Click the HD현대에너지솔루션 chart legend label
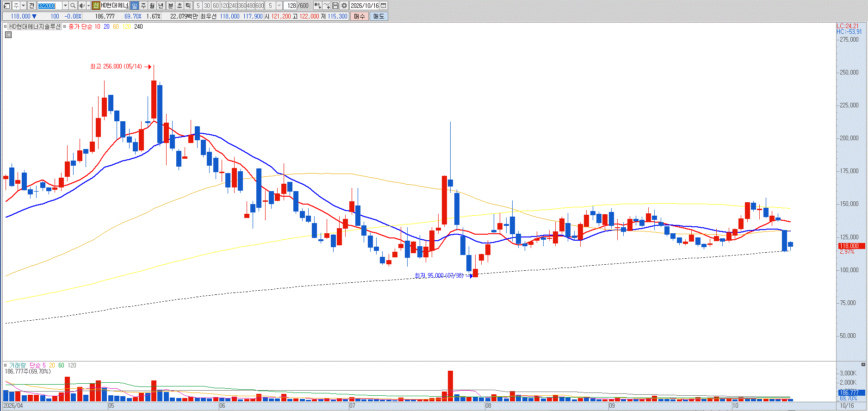 [x=35, y=26]
